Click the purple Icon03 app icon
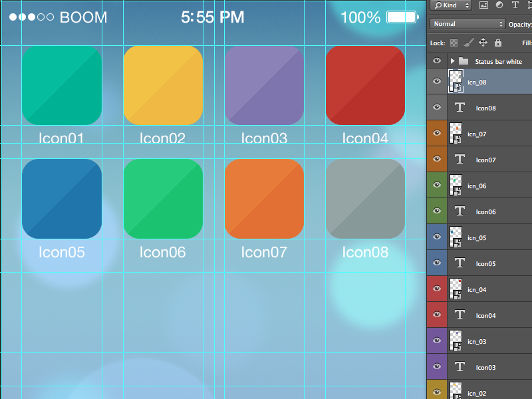Viewport: 532px width, 399px height. point(264,86)
